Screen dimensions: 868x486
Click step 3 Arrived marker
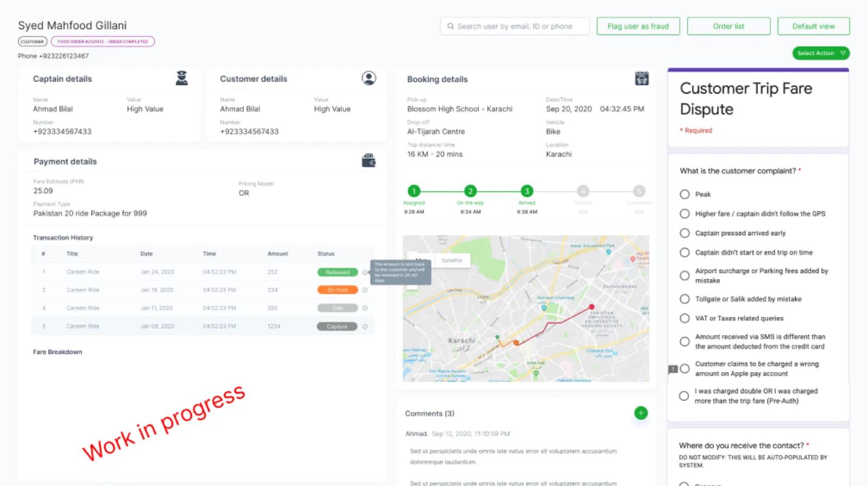(x=527, y=191)
